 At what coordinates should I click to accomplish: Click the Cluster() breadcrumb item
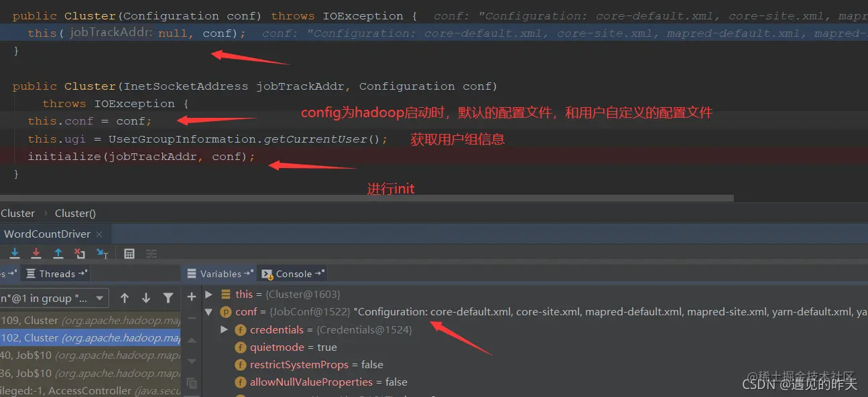75,213
